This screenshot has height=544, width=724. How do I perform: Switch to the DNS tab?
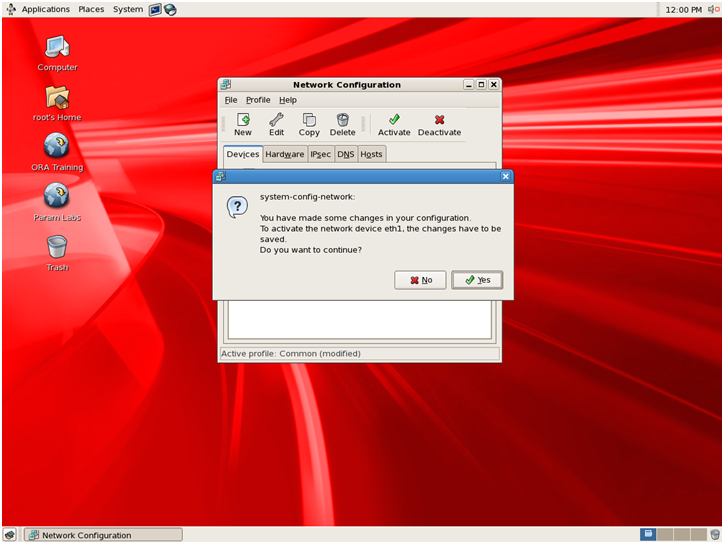pyautogui.click(x=345, y=154)
